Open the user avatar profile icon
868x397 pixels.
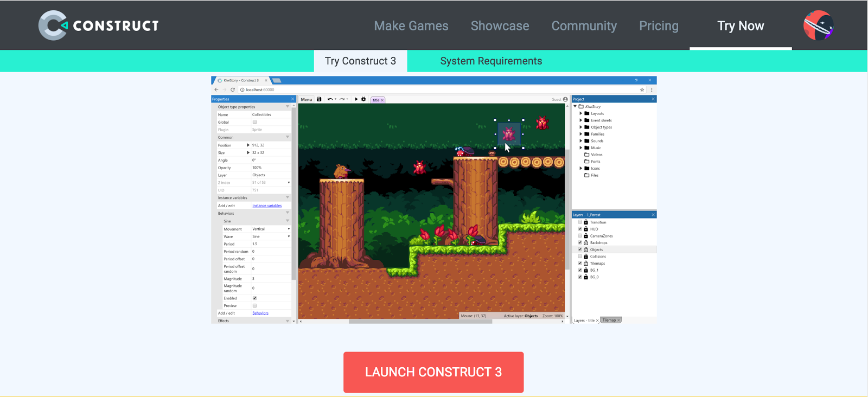click(818, 25)
